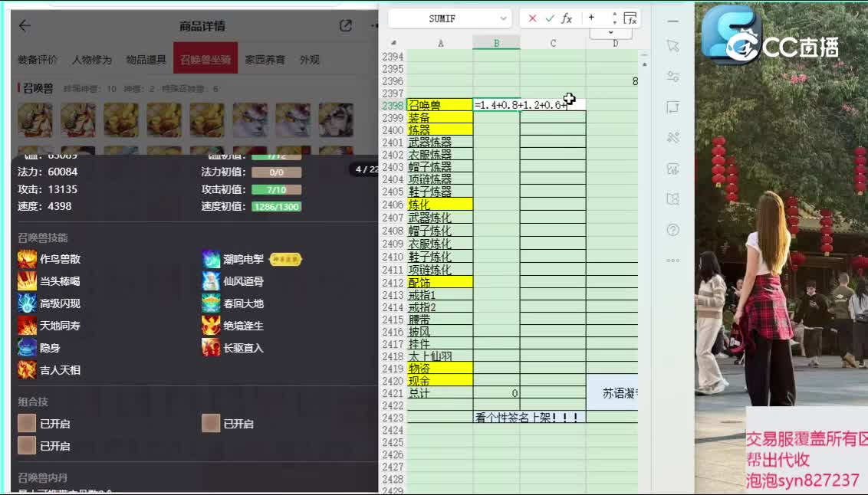Open the three dots more icon in the side panel
The image size is (868, 495).
tap(672, 260)
